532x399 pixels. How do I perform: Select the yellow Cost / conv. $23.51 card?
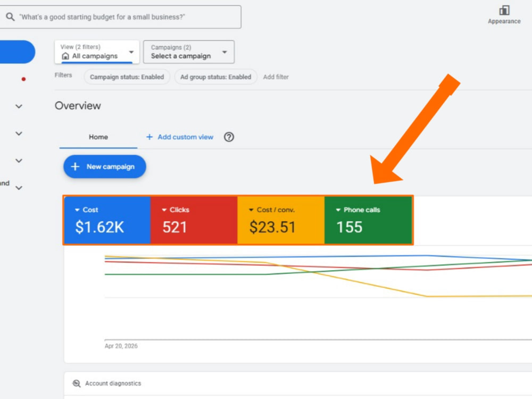point(281,220)
